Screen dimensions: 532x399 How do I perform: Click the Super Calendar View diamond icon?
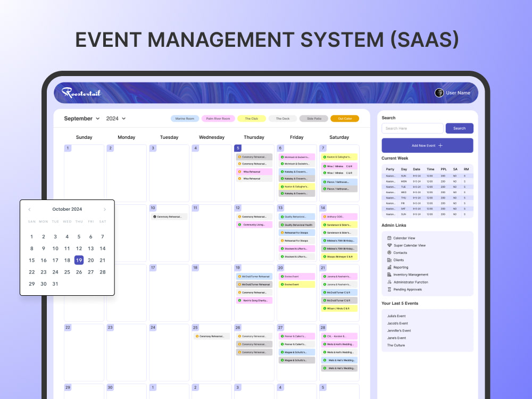point(389,245)
